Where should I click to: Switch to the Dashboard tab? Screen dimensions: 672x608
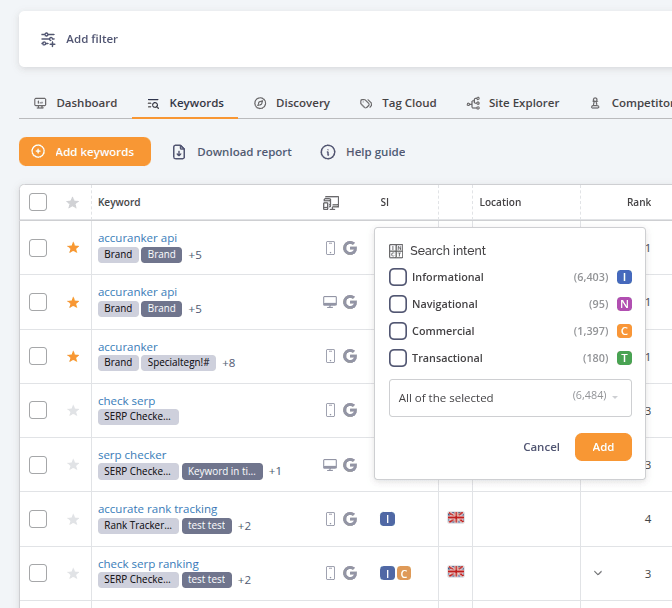pyautogui.click(x=75, y=103)
